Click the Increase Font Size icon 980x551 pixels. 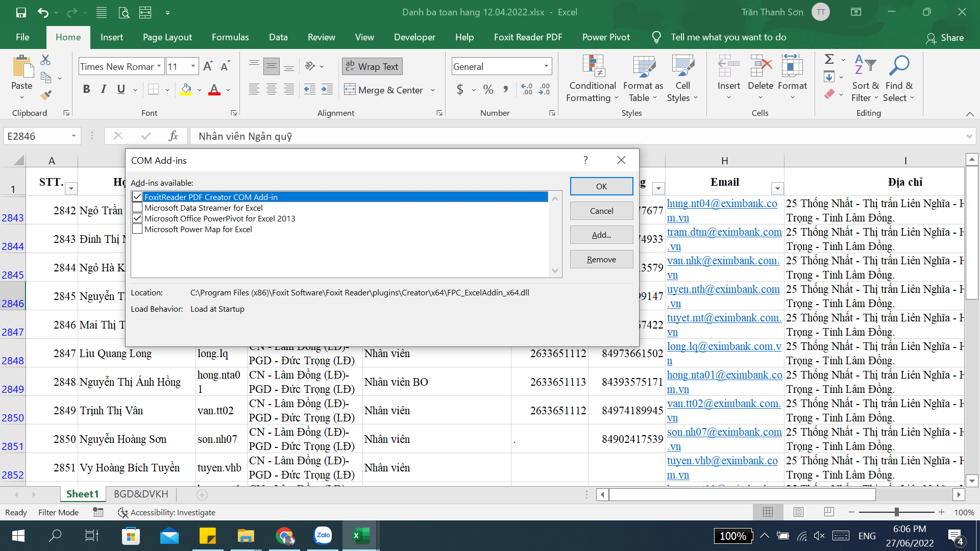pyautogui.click(x=208, y=66)
